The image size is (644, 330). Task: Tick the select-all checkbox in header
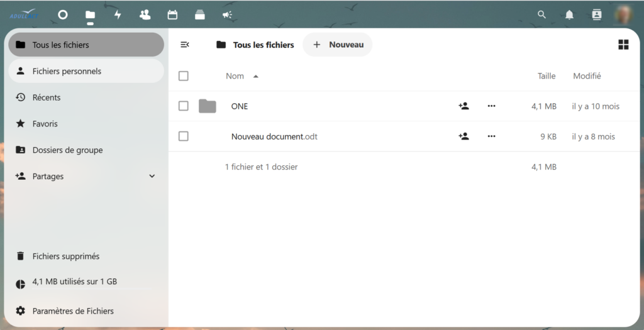[184, 76]
